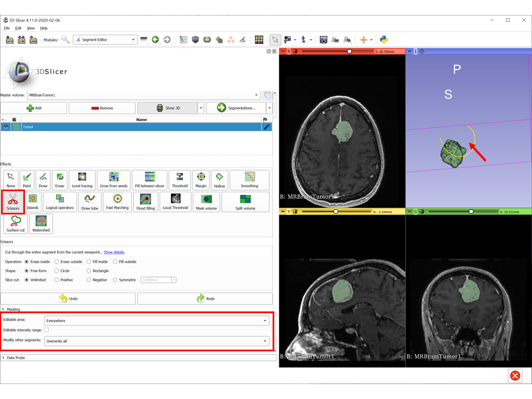Image resolution: width=532 pixels, height=399 pixels.
Task: Select the Level tracing effect
Action: [x=82, y=180]
